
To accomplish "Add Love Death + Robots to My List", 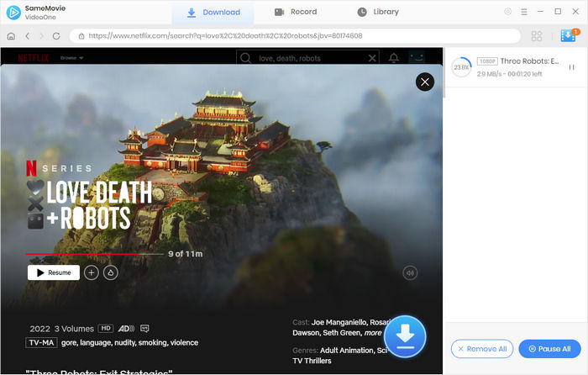I will coord(92,272).
